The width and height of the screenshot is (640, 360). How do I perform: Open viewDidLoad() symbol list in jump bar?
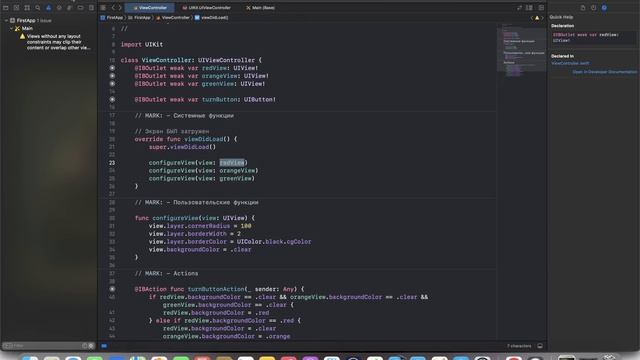211,18
